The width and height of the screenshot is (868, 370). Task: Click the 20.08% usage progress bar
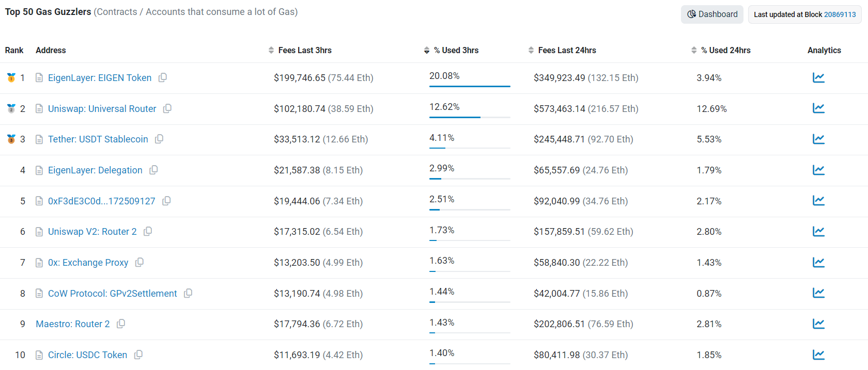[x=470, y=86]
